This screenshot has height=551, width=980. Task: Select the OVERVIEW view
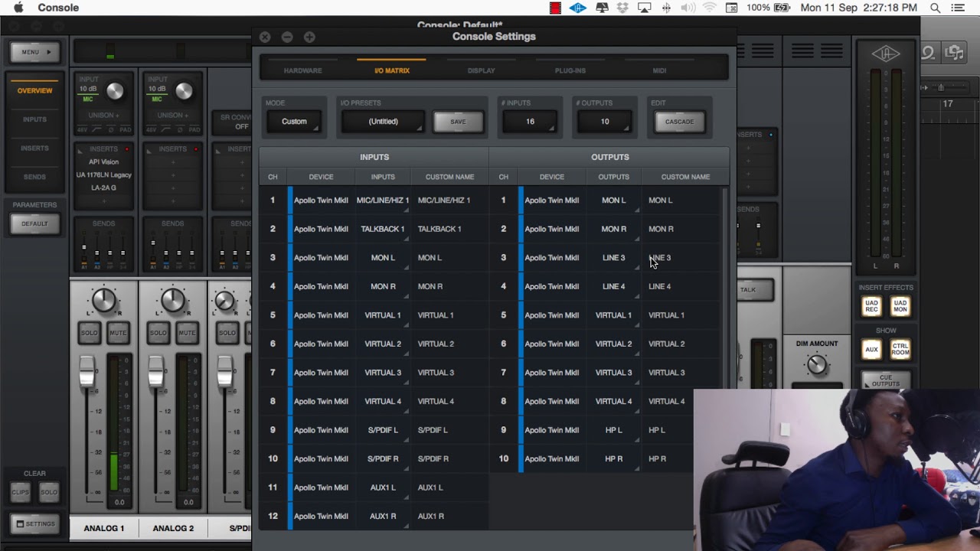(35, 90)
